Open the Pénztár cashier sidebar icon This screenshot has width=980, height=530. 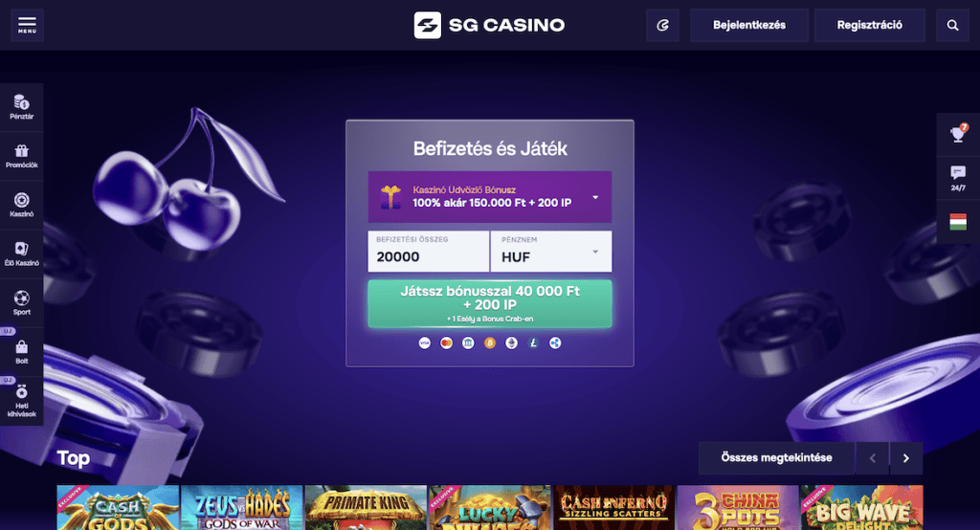(22, 107)
